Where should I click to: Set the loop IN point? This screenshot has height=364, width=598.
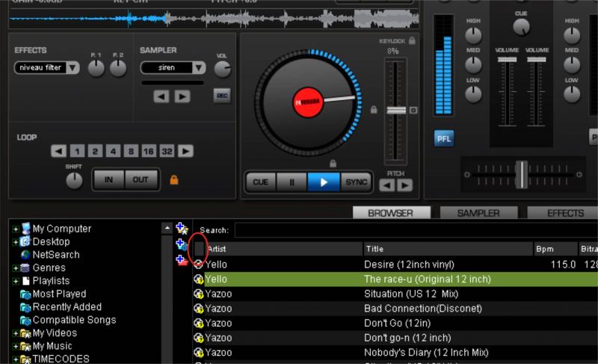(x=108, y=179)
